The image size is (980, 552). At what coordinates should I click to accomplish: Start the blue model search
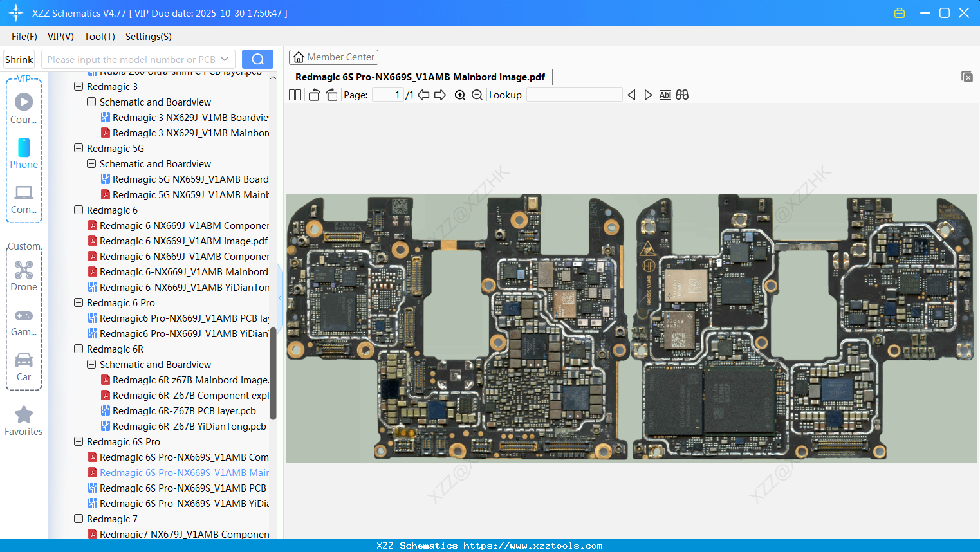[x=257, y=59]
